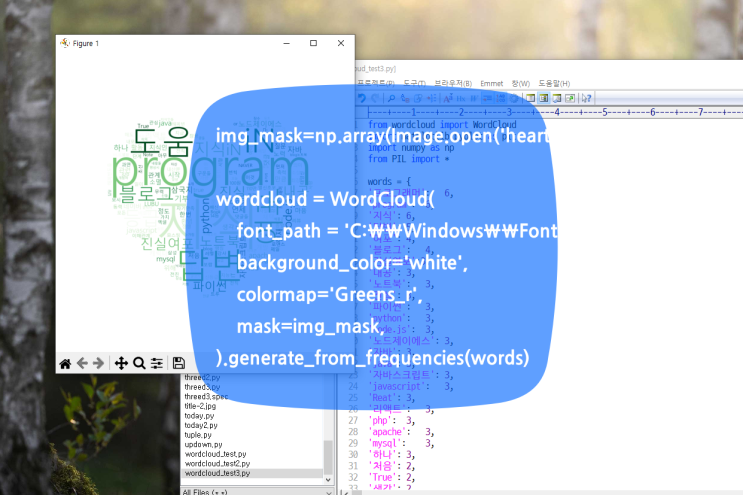This screenshot has height=495, width=743.
Task: Open wordcloud_test2.py from file list
Action: (x=217, y=463)
